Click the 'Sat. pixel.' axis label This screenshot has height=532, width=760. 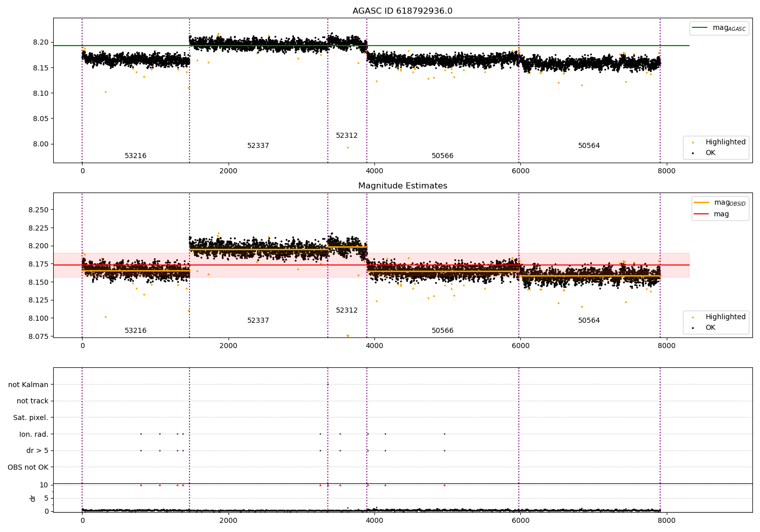(x=31, y=417)
